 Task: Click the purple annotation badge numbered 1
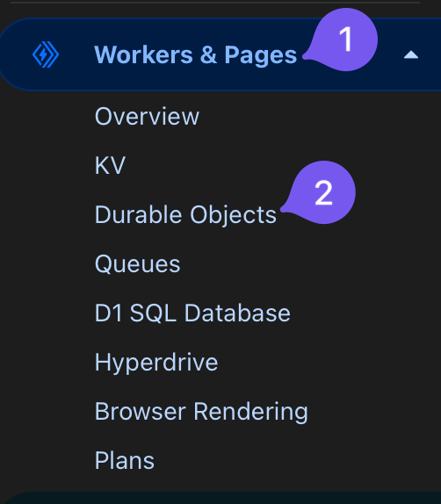pos(343,40)
